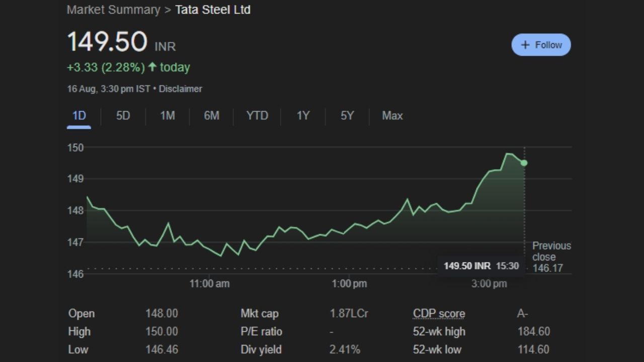Click the Follow button
This screenshot has height=362, width=644.
tap(541, 45)
